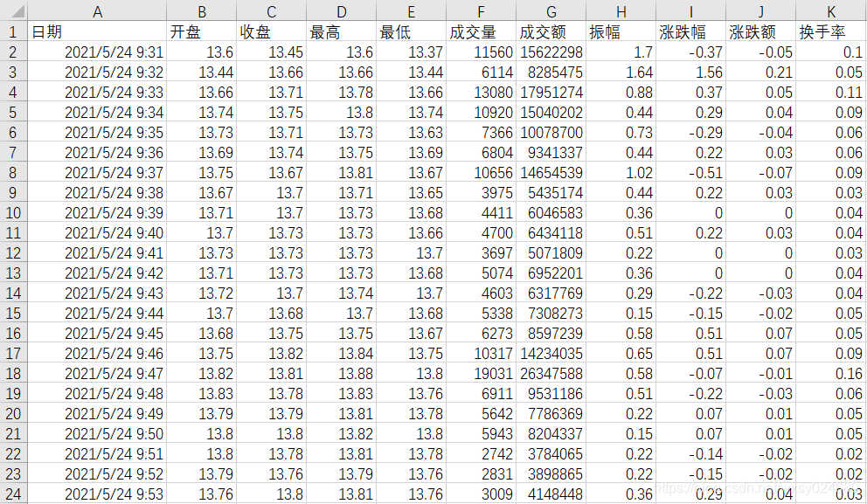Select the amplitude cell 1.02
The image size is (867, 504).
pyautogui.click(x=621, y=173)
